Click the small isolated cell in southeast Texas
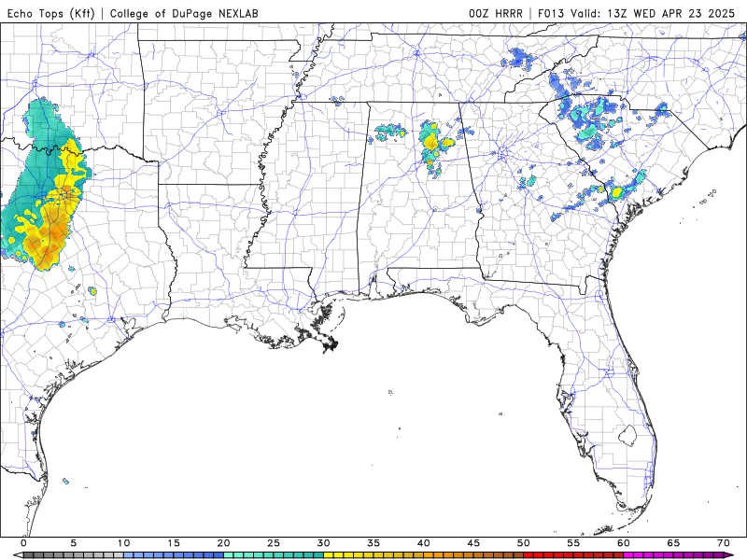 pos(92,290)
